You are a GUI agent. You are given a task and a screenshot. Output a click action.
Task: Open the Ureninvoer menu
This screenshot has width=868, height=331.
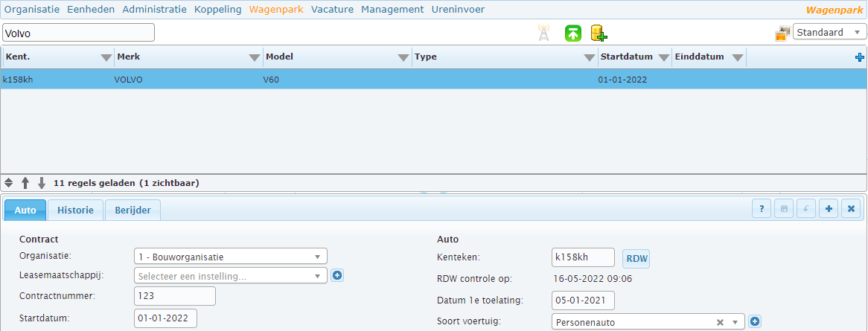(459, 10)
